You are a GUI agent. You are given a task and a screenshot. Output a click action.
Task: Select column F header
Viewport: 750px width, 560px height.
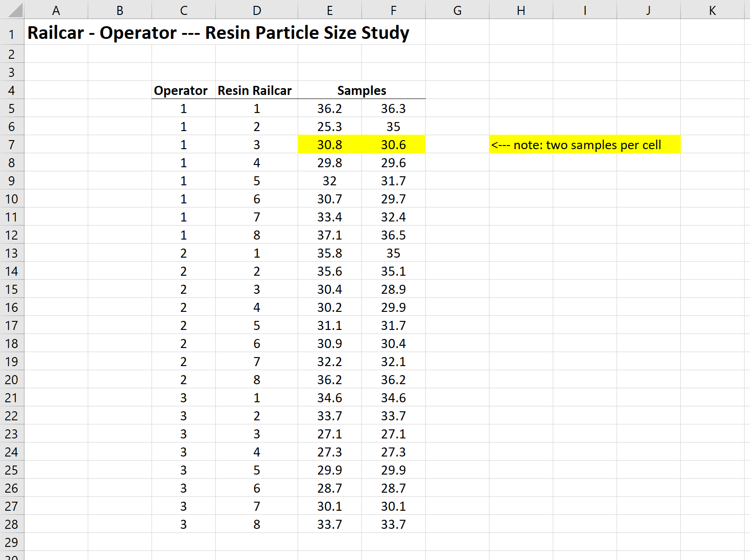click(394, 9)
